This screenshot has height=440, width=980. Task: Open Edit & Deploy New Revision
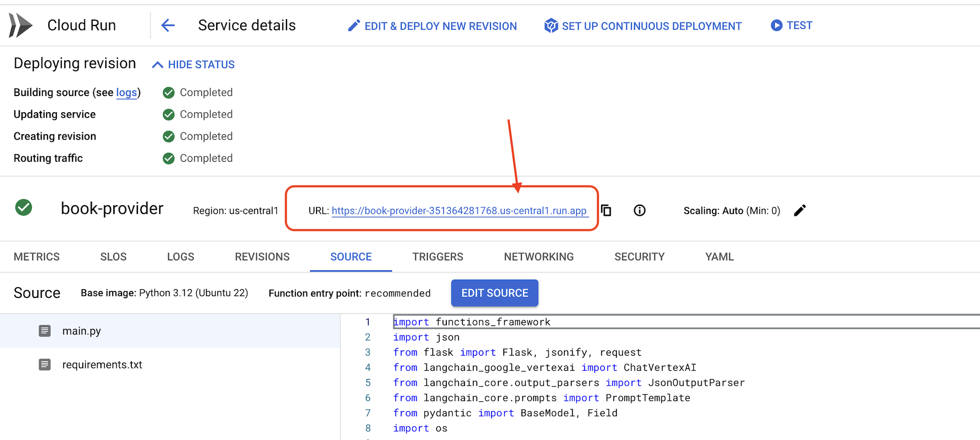[432, 26]
